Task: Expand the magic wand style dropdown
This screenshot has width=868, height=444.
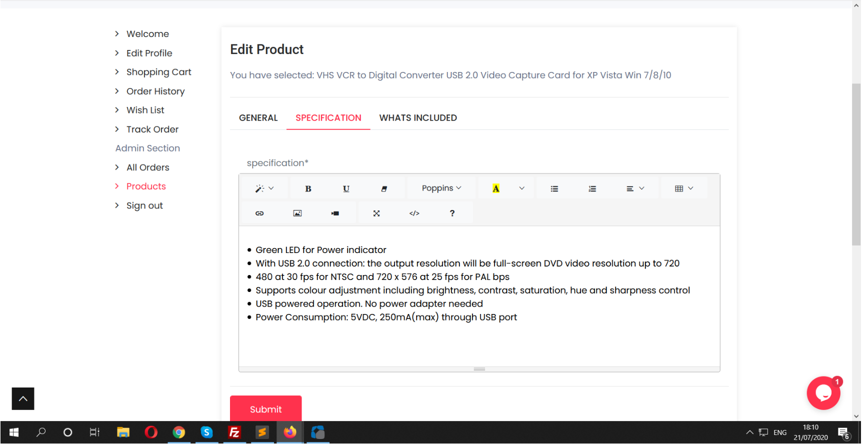Action: tap(264, 188)
